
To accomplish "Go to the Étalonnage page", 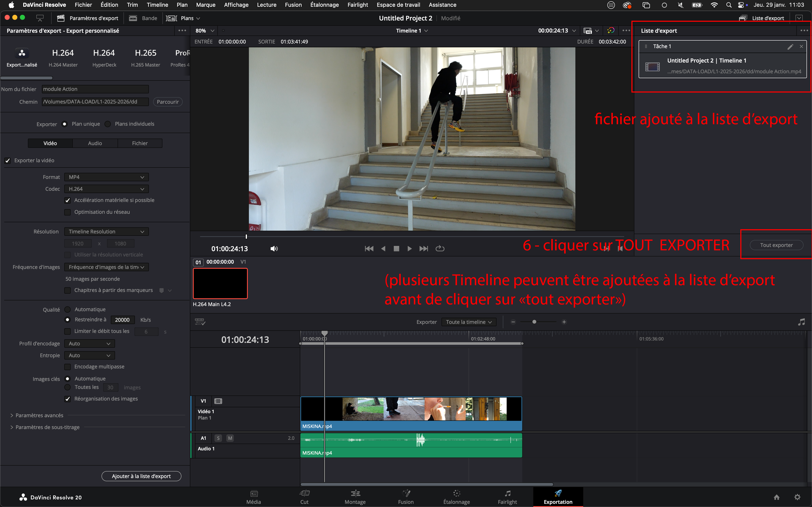I will (456, 497).
